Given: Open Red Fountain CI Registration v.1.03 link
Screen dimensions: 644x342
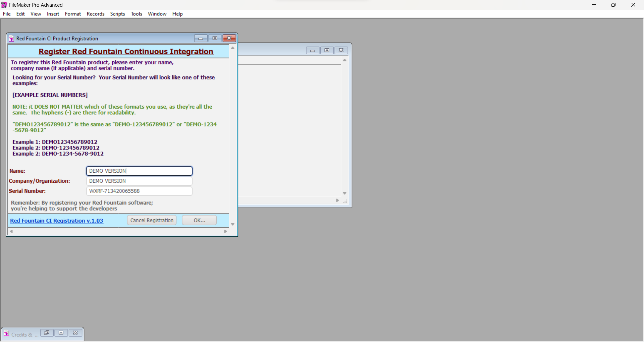Looking at the screenshot, I should click(57, 221).
